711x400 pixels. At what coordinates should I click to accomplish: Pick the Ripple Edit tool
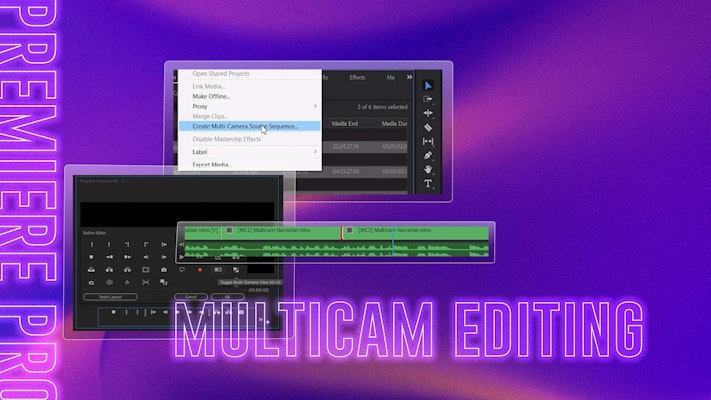[428, 113]
